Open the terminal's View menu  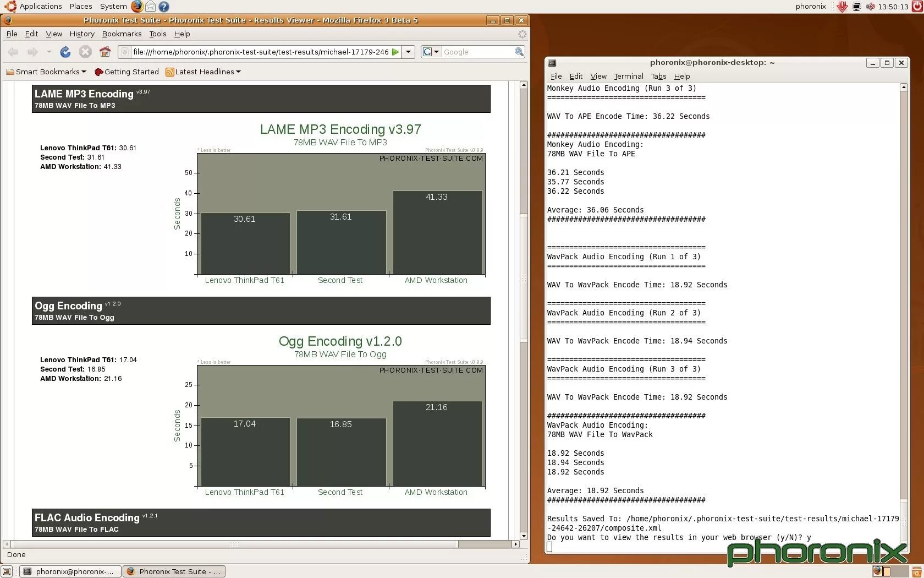click(x=598, y=77)
